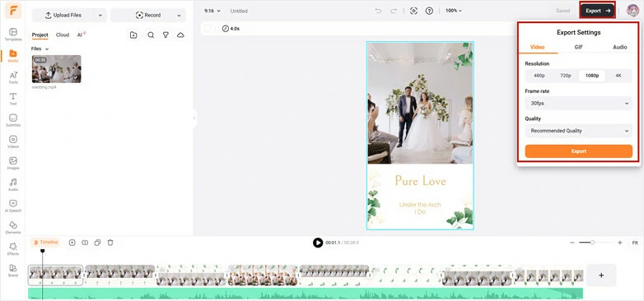Screen dimensions: 644x301
Task: Select 1080p resolution
Action: pyautogui.click(x=592, y=76)
